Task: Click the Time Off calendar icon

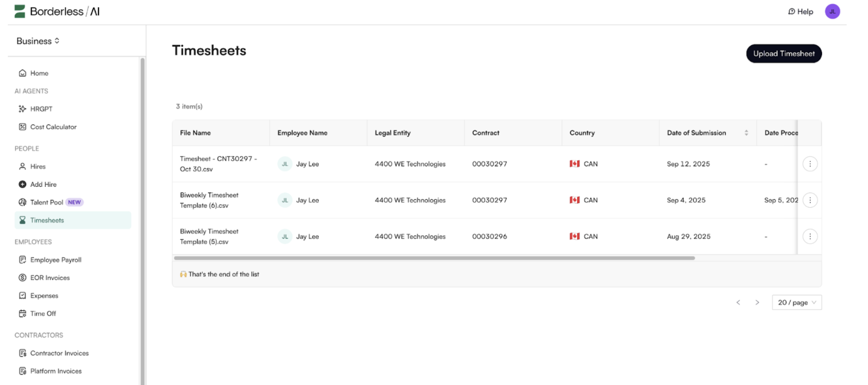Action: click(22, 313)
